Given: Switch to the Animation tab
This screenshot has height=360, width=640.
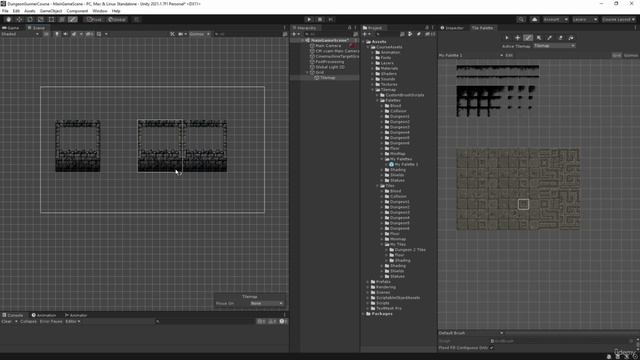Looking at the screenshot, I should (44, 315).
